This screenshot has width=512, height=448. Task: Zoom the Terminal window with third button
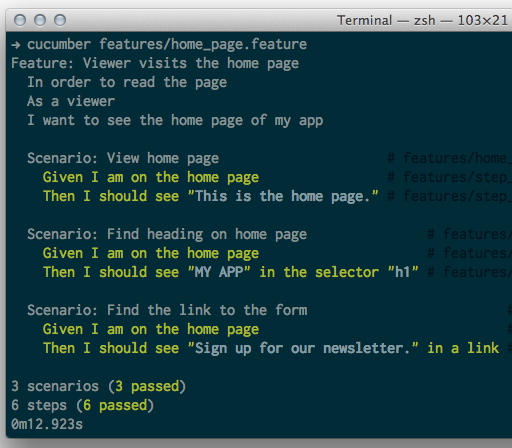click(x=60, y=20)
